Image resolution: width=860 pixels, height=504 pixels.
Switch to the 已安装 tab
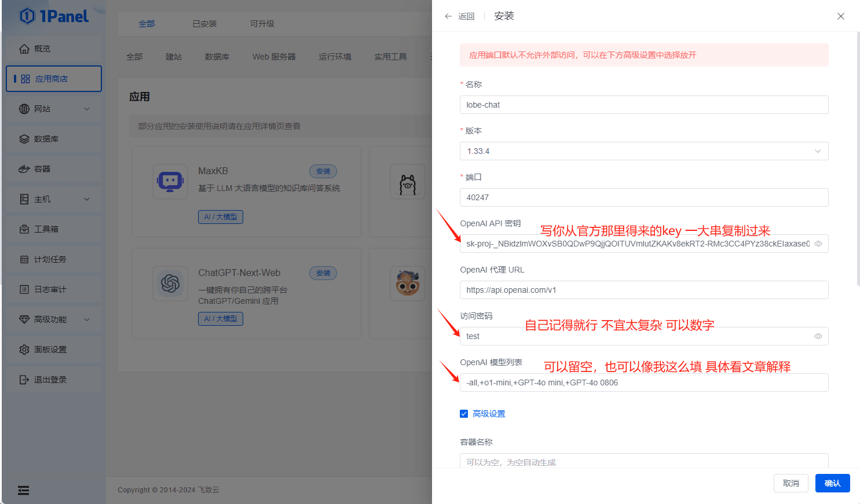(x=204, y=24)
